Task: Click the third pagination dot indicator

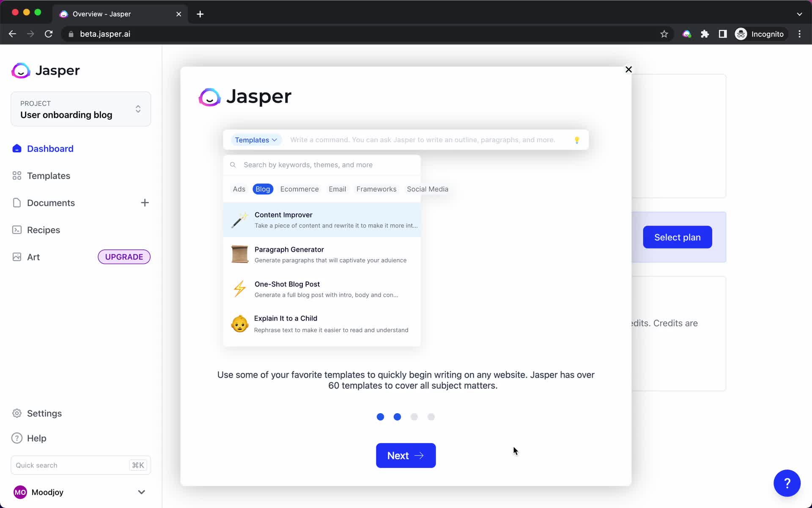Action: coord(414,416)
